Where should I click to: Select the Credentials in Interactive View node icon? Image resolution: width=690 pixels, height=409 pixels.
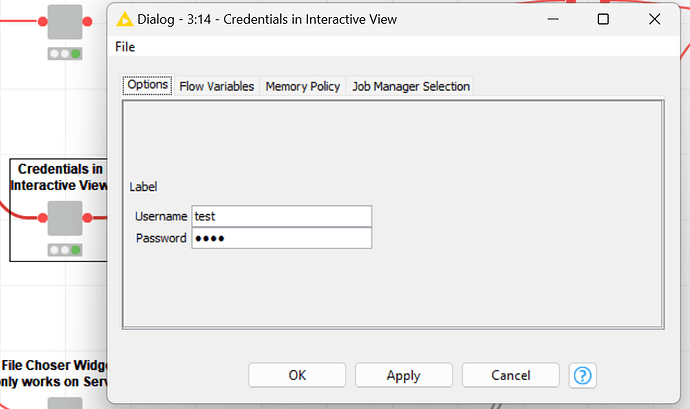tap(65, 217)
